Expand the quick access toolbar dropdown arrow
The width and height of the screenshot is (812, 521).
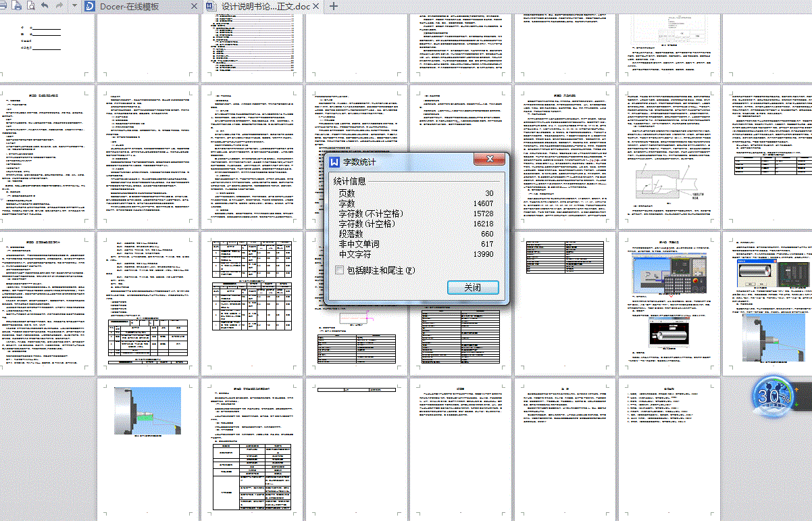tap(74, 6)
